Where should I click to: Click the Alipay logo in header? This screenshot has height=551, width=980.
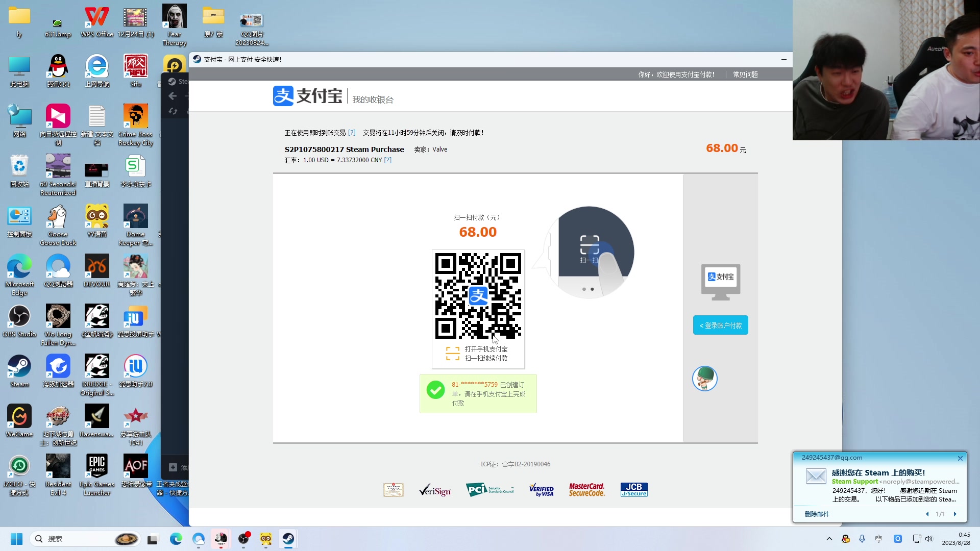click(307, 96)
